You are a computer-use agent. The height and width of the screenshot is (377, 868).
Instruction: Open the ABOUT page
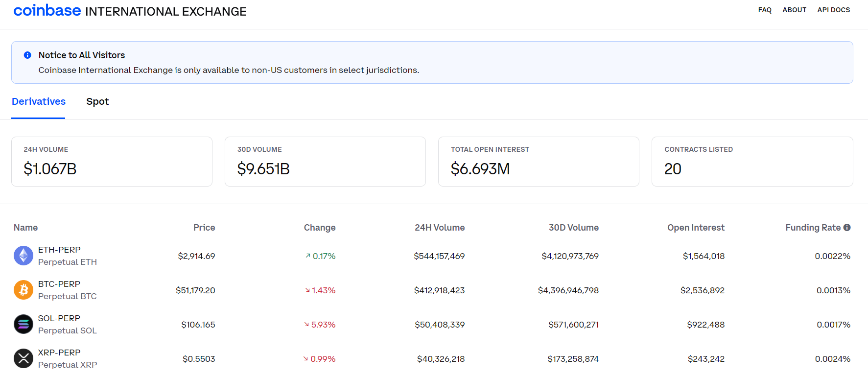[x=794, y=10]
